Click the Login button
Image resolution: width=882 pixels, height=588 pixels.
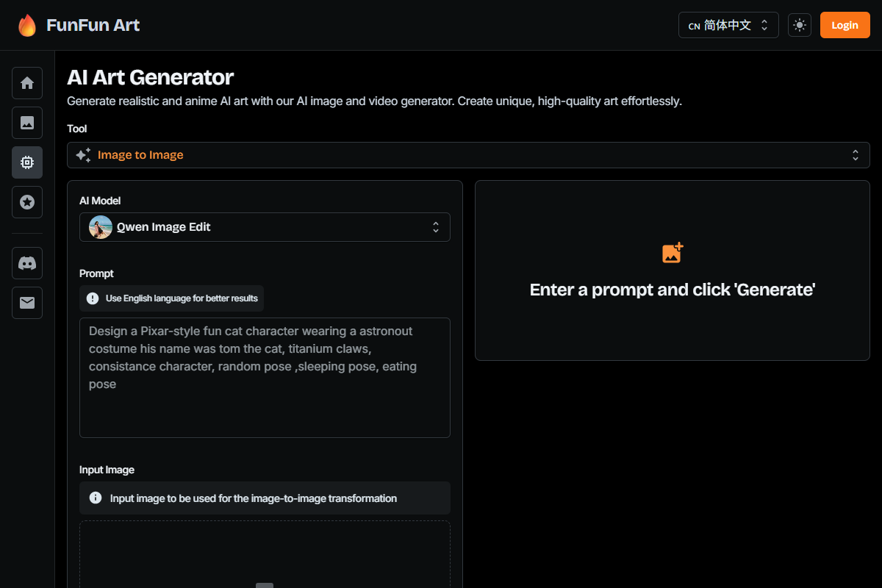[x=845, y=25]
